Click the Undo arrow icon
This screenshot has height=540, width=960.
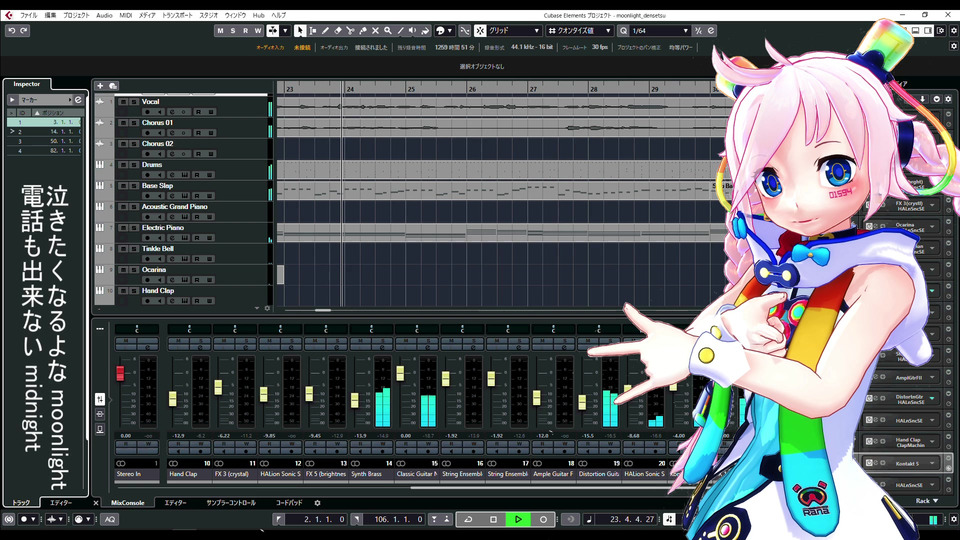tap(12, 31)
